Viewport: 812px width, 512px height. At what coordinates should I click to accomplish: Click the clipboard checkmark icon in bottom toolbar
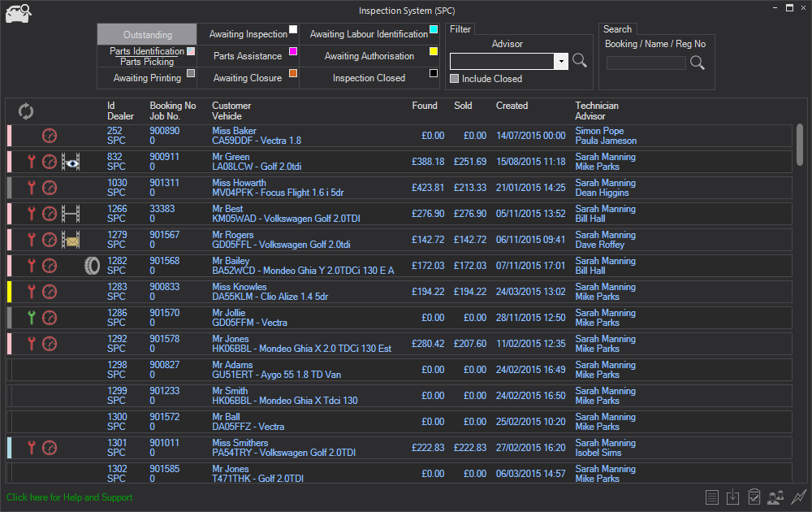(x=754, y=497)
